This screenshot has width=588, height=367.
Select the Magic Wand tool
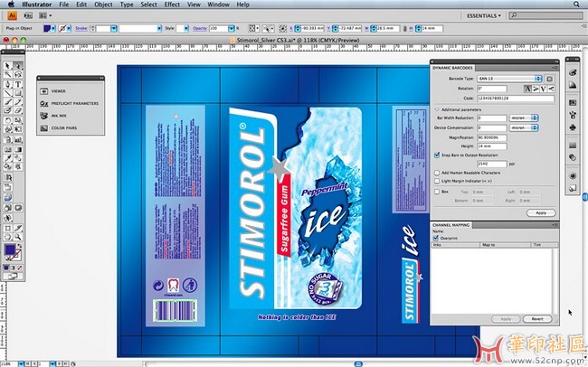tap(7, 75)
